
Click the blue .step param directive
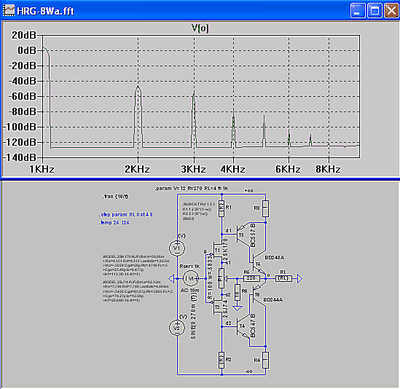click(x=126, y=215)
